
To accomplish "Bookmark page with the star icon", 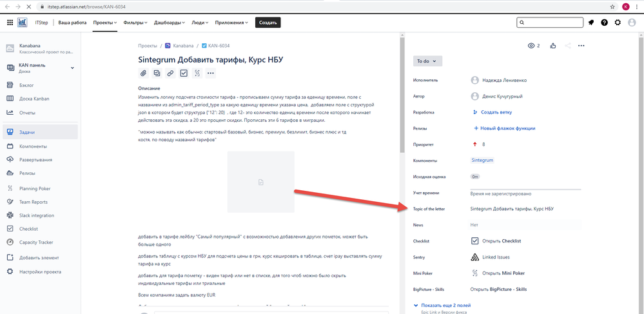I will [612, 6].
